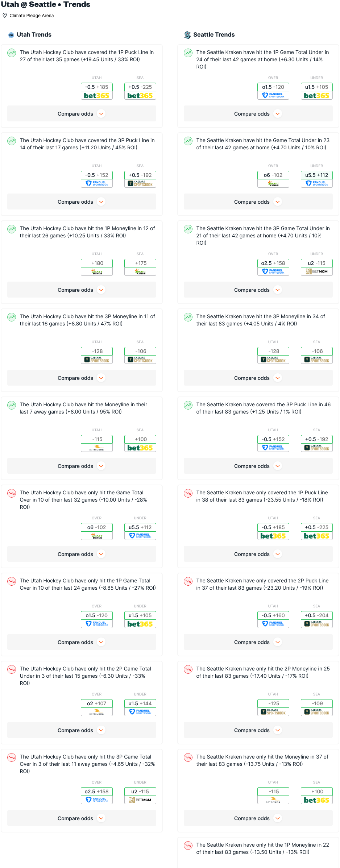Click the Seattle Trends heading
Image resolution: width=340 pixels, height=868 pixels.
[214, 35]
